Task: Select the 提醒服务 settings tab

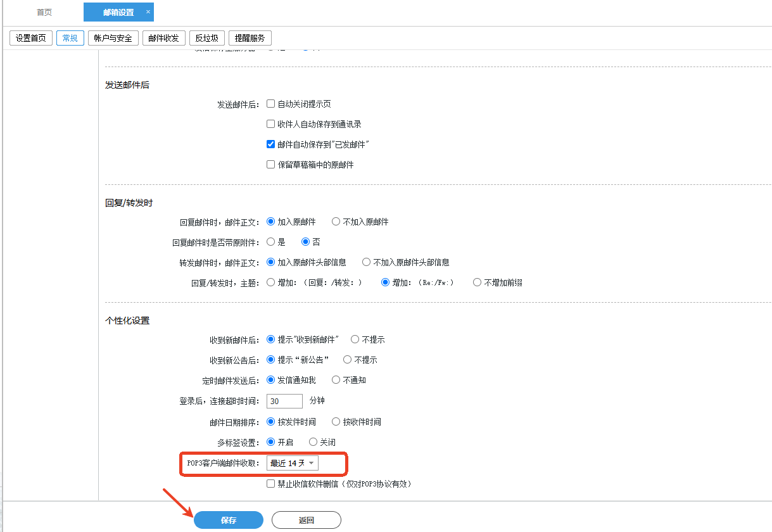Action: coord(250,38)
